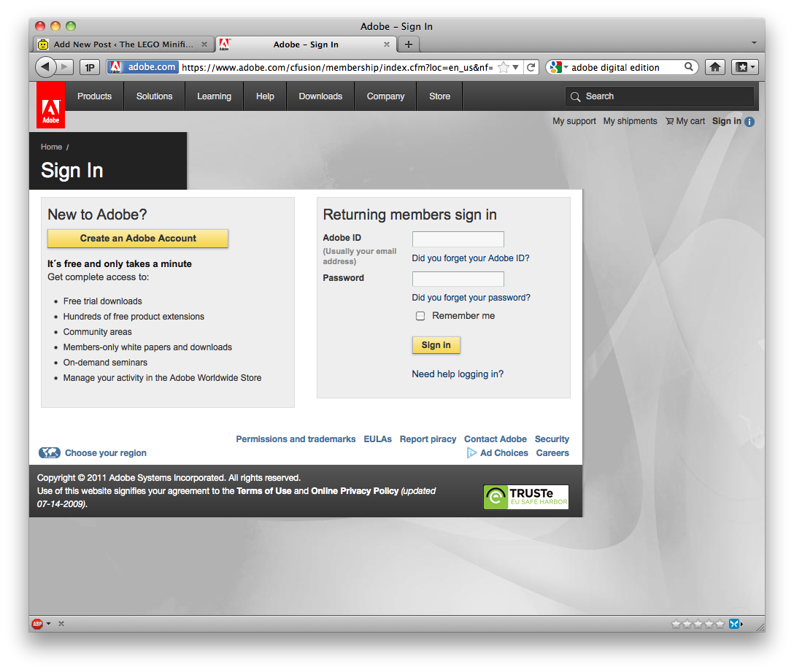This screenshot has height=672, width=794.
Task: Open the Downloads menu
Action: tap(320, 96)
